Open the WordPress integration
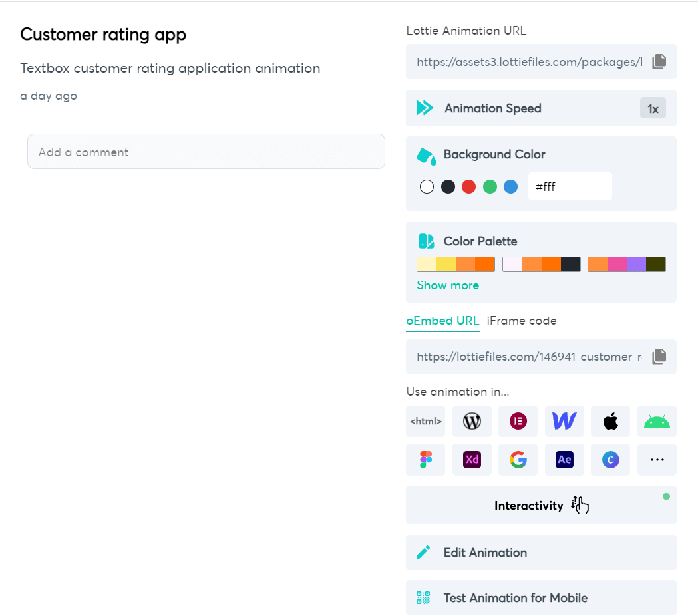 coord(472,421)
